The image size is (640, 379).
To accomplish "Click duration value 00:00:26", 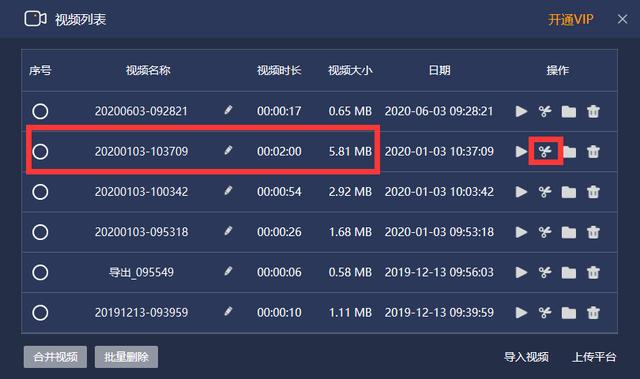I will (x=279, y=232).
